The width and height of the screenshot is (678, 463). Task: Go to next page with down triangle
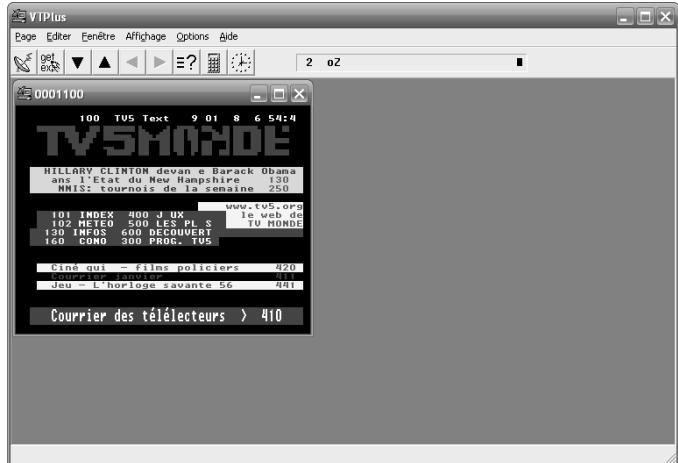[78, 63]
